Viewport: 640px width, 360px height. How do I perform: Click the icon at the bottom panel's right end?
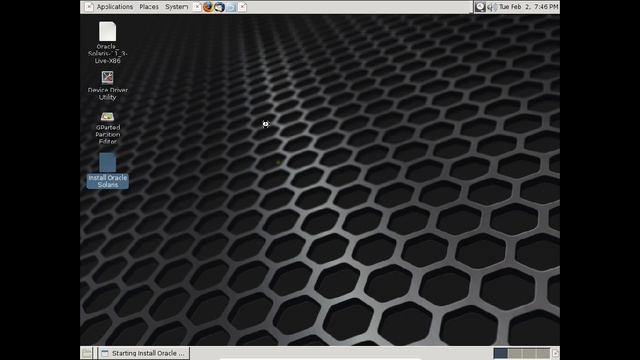point(555,353)
